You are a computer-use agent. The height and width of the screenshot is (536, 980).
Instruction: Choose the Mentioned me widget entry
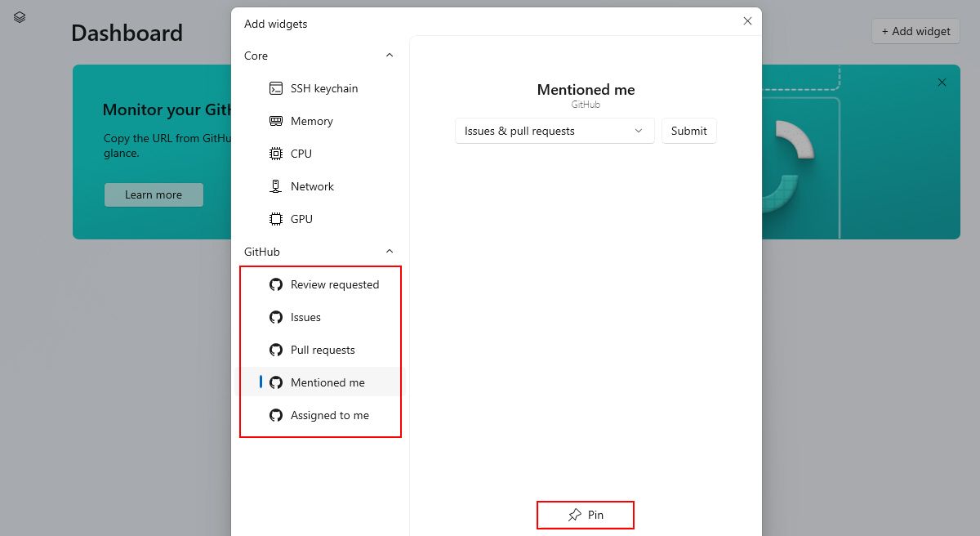click(x=327, y=382)
